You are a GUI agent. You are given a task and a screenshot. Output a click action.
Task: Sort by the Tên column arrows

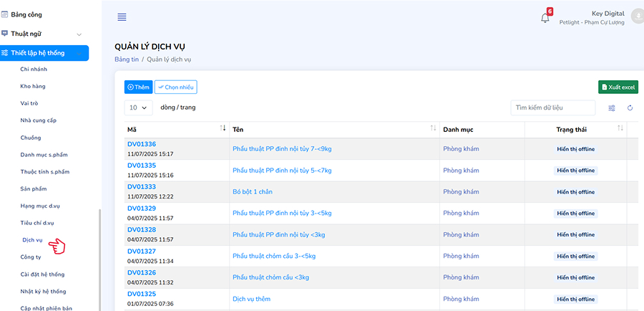432,128
